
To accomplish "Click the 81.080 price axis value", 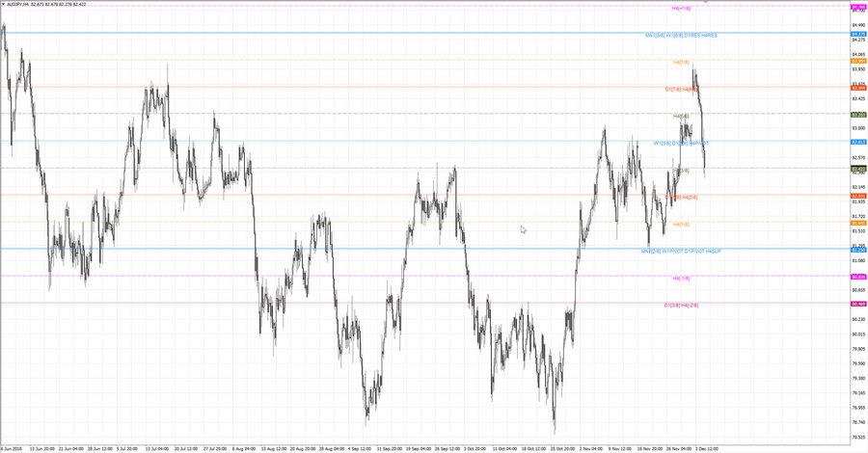I will (858, 260).
